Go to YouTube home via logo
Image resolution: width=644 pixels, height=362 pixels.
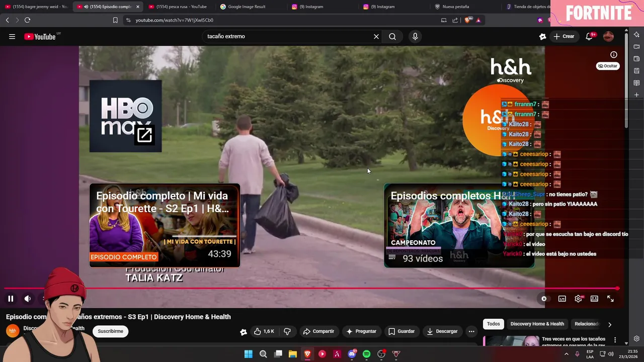[40, 36]
